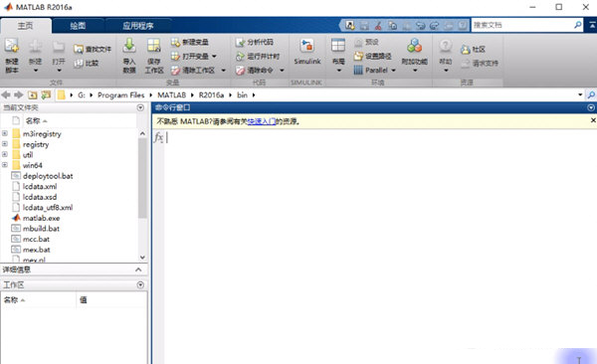597x364 pixels.
Task: Click the fx function browser icon
Action: (x=158, y=137)
